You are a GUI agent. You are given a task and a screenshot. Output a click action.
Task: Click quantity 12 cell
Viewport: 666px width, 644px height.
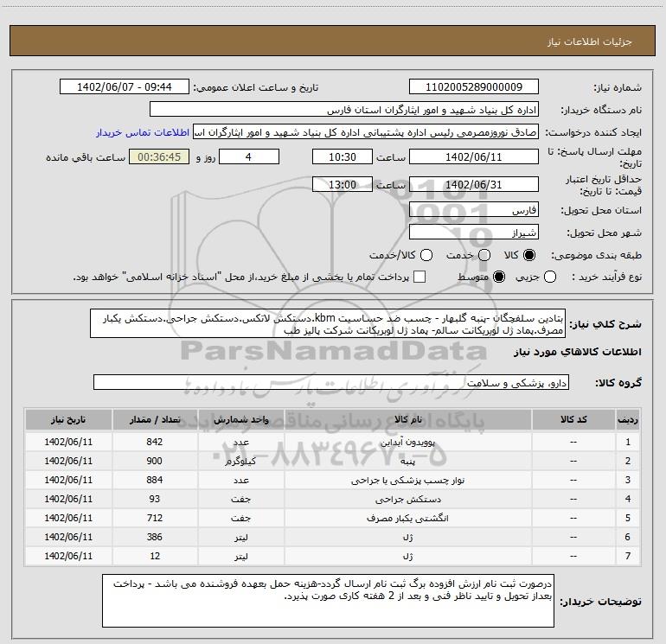pyautogui.click(x=155, y=556)
